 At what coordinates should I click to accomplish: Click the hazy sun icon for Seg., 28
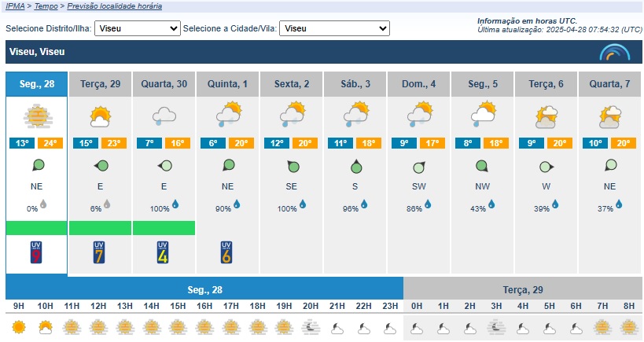pos(38,116)
